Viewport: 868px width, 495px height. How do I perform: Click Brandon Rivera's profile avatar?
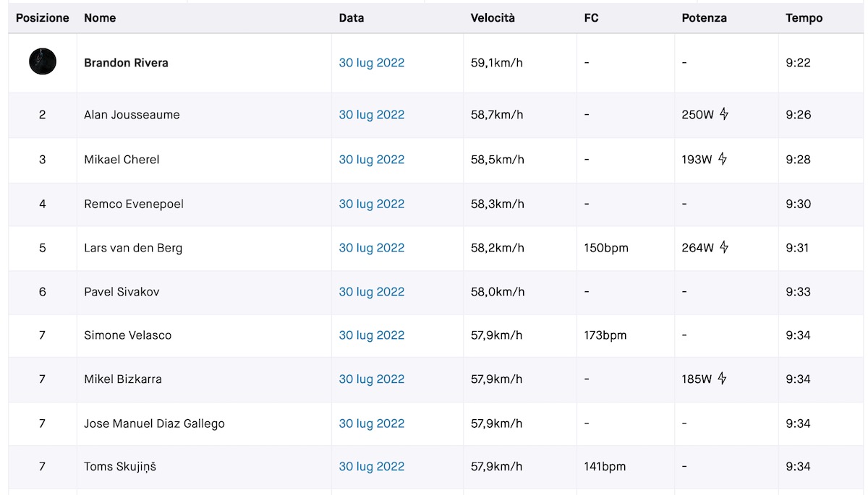pyautogui.click(x=43, y=61)
